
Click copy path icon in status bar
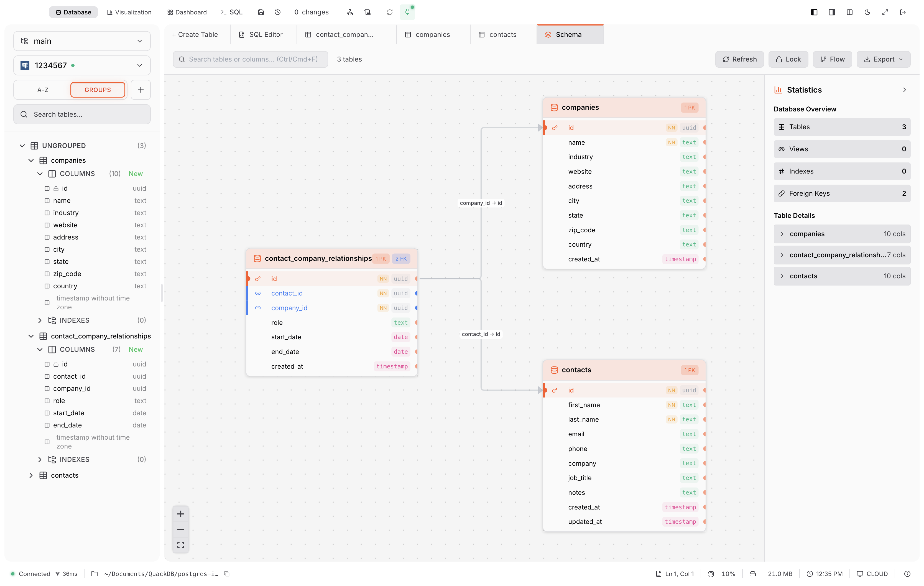coord(227,574)
